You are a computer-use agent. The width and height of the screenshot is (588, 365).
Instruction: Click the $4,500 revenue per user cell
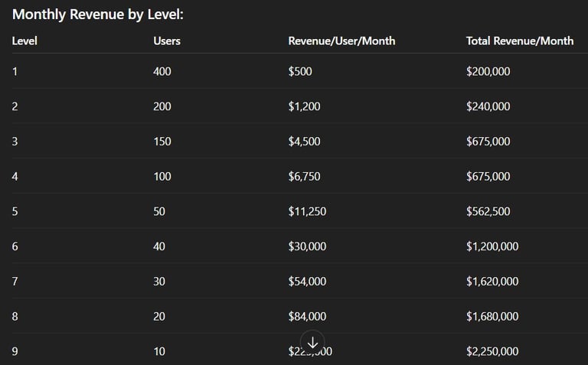(304, 142)
